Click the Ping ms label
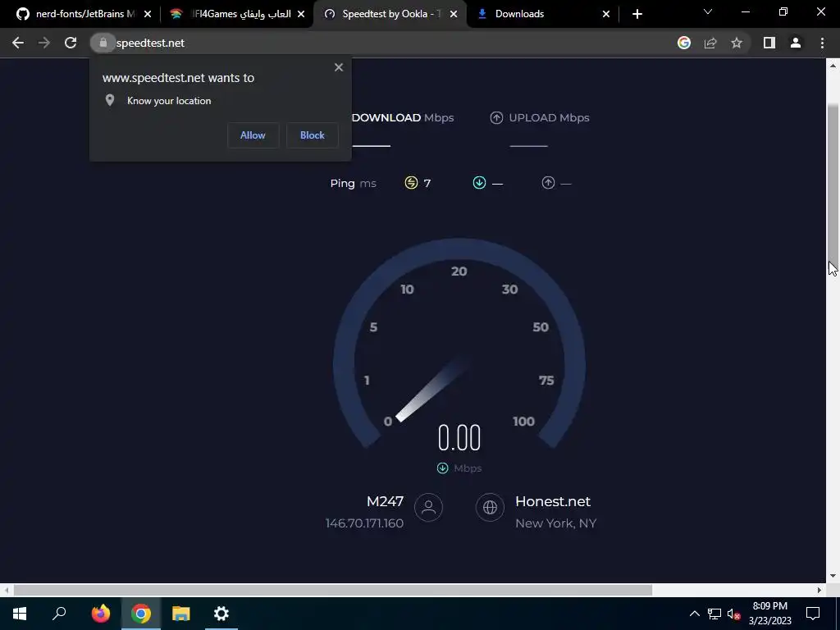 [x=353, y=183]
